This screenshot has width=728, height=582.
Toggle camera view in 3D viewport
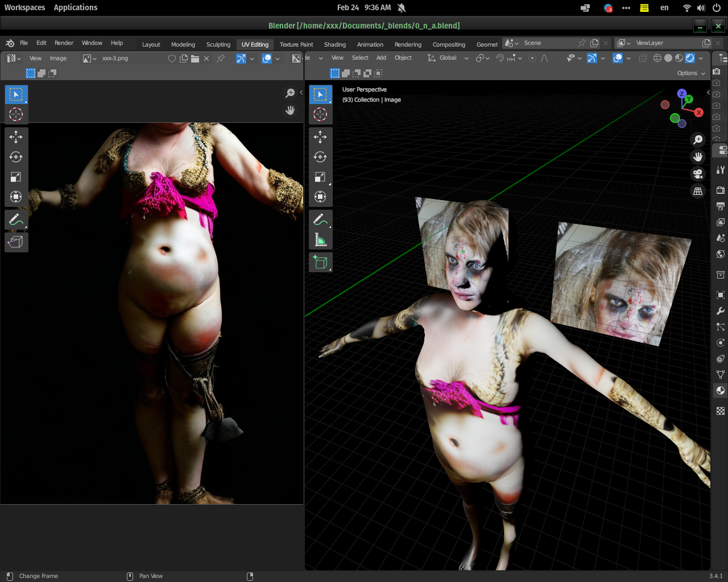(x=698, y=174)
